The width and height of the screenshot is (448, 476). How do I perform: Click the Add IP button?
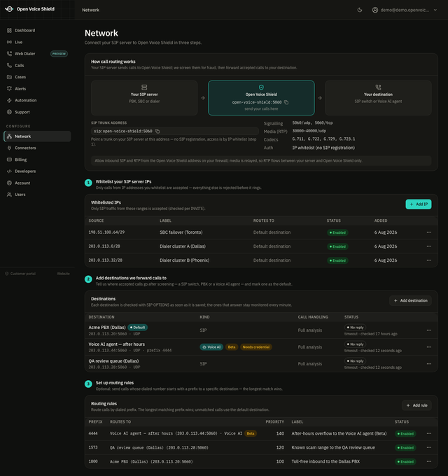(419, 204)
